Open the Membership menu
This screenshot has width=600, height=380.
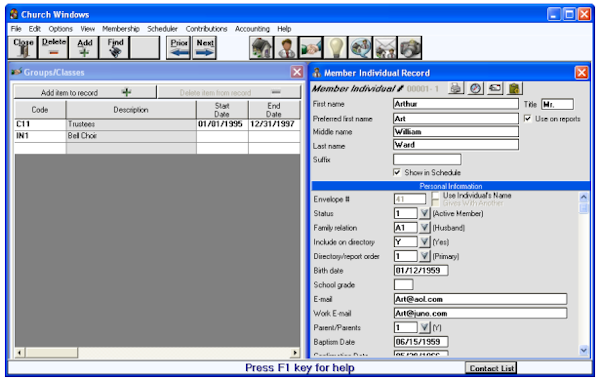(121, 29)
